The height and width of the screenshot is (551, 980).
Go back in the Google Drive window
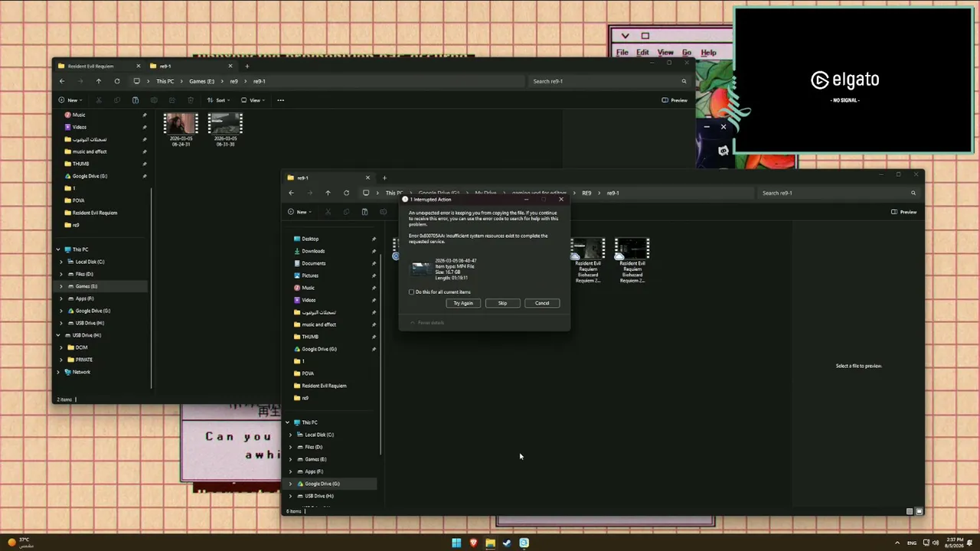[x=291, y=193]
